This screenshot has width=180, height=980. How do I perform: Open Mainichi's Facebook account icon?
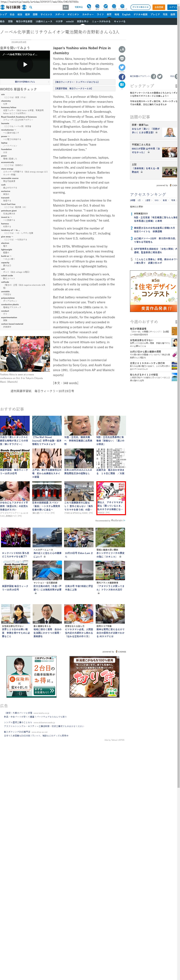coord(153,76)
